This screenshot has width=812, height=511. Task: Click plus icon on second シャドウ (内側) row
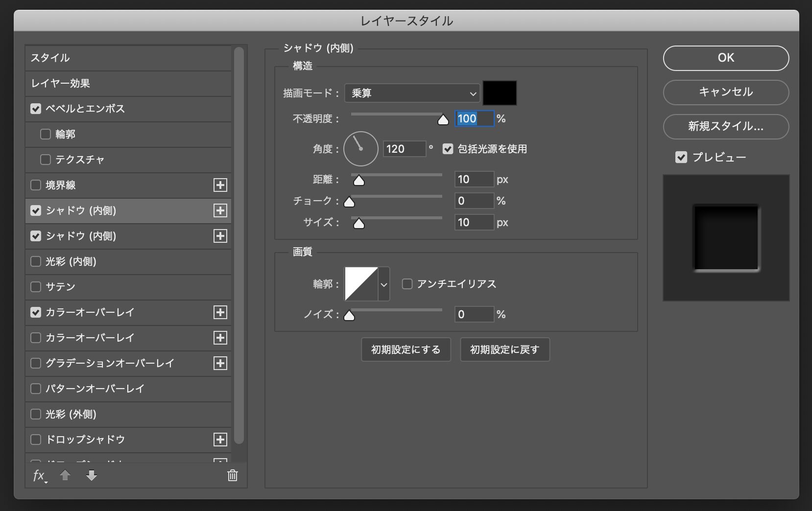(x=220, y=236)
